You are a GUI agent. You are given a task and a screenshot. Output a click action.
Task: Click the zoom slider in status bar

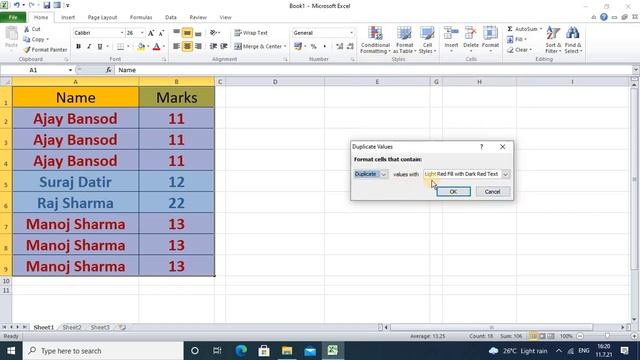(x=607, y=336)
